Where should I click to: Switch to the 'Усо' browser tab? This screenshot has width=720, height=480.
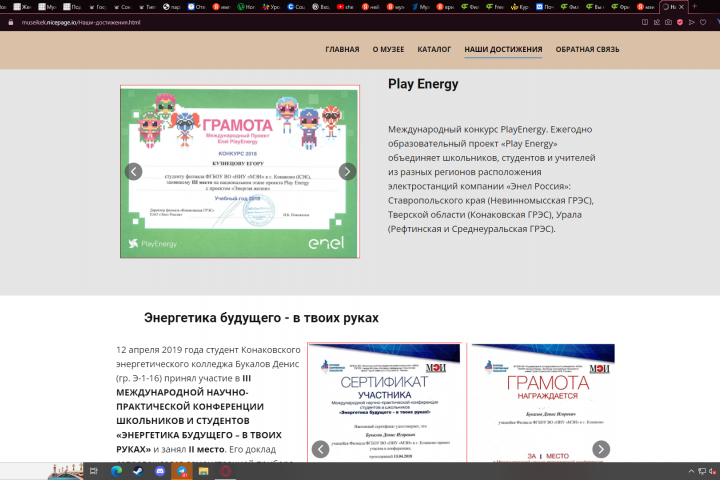[270, 7]
